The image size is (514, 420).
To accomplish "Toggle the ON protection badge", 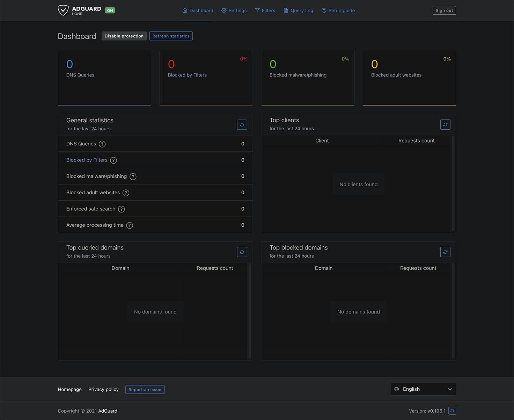I will click(110, 10).
